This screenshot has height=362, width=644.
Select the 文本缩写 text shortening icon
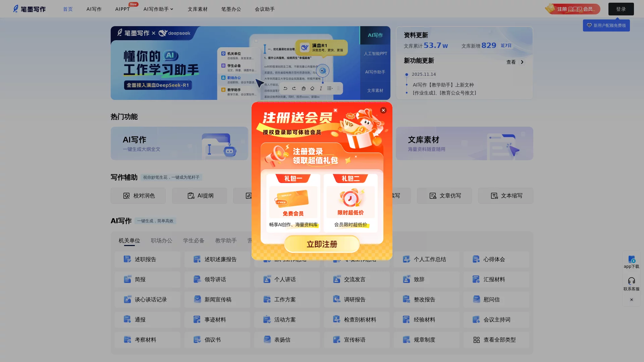(494, 196)
